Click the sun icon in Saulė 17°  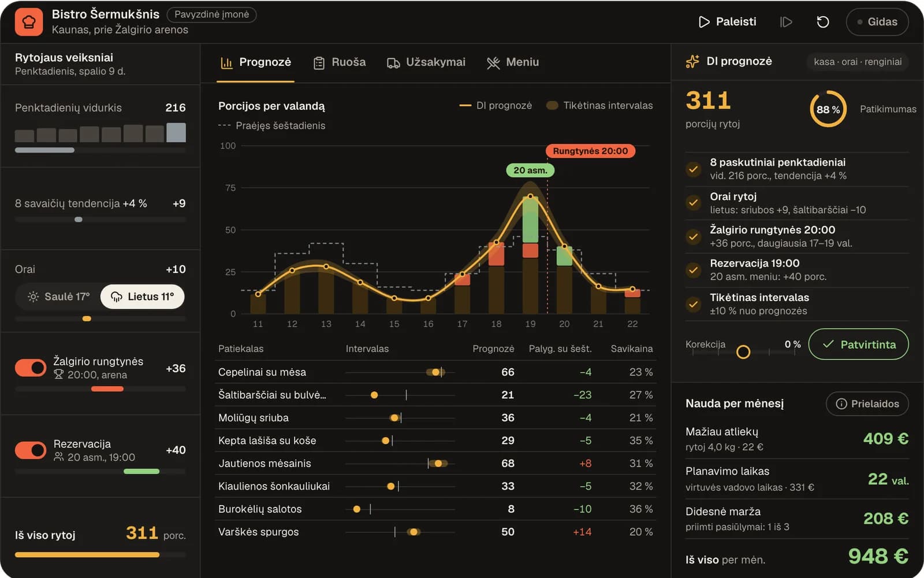(33, 297)
